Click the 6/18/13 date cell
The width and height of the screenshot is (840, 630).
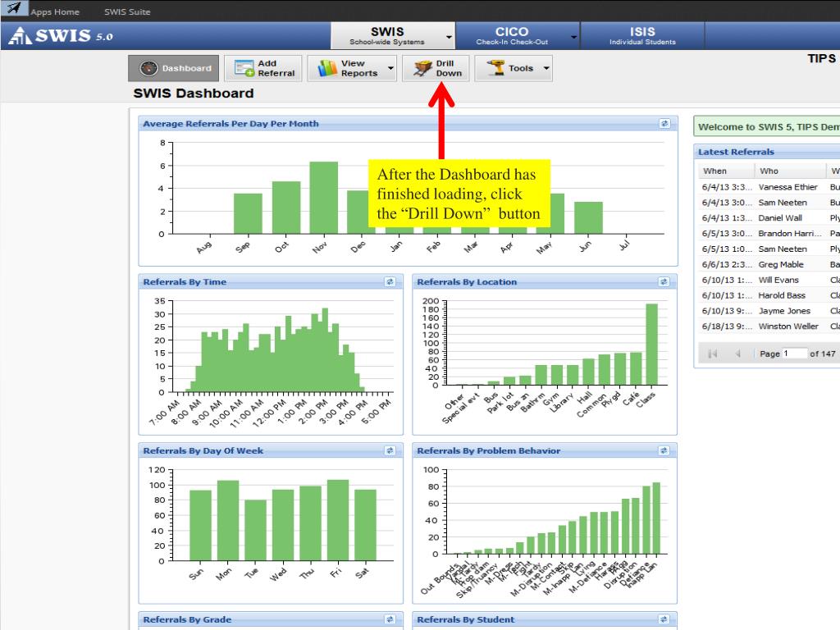coord(726,326)
